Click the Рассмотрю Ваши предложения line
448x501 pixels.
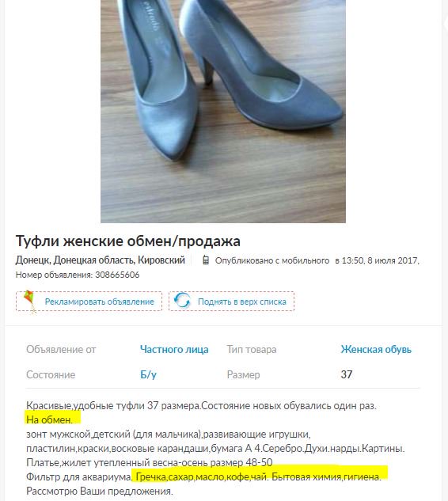[100, 491]
